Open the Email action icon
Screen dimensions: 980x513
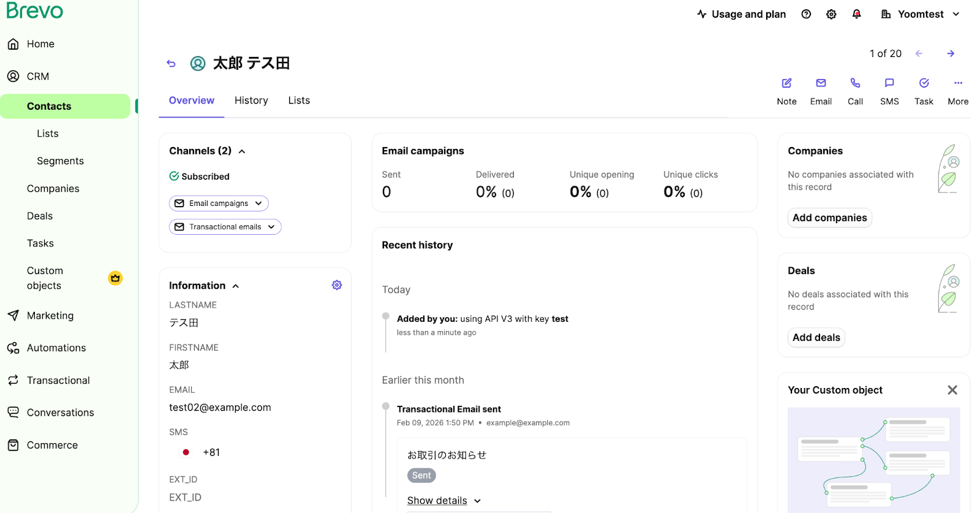[821, 83]
